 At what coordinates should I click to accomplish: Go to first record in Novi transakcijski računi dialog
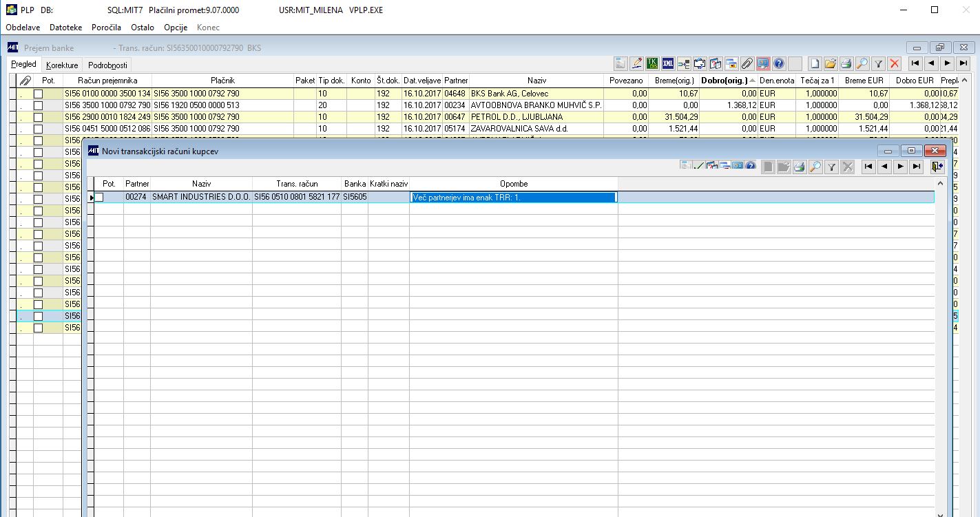click(x=868, y=167)
